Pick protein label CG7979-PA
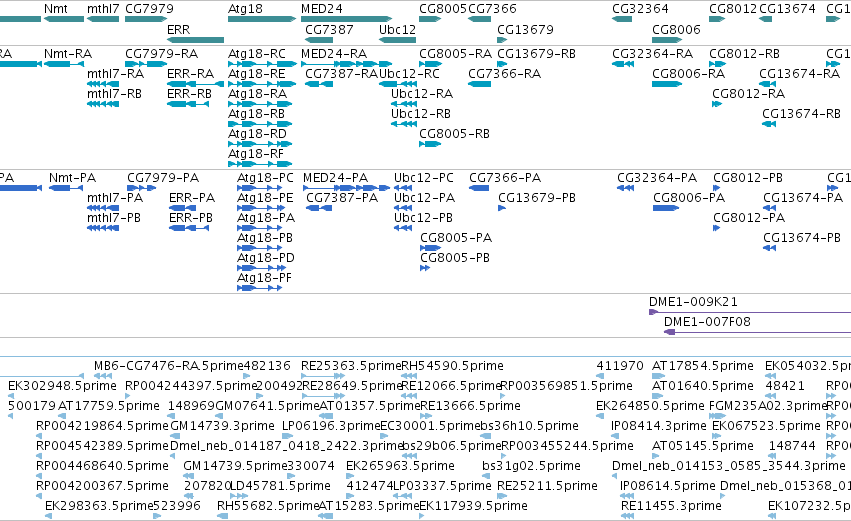This screenshot has width=851, height=521. pos(163,178)
